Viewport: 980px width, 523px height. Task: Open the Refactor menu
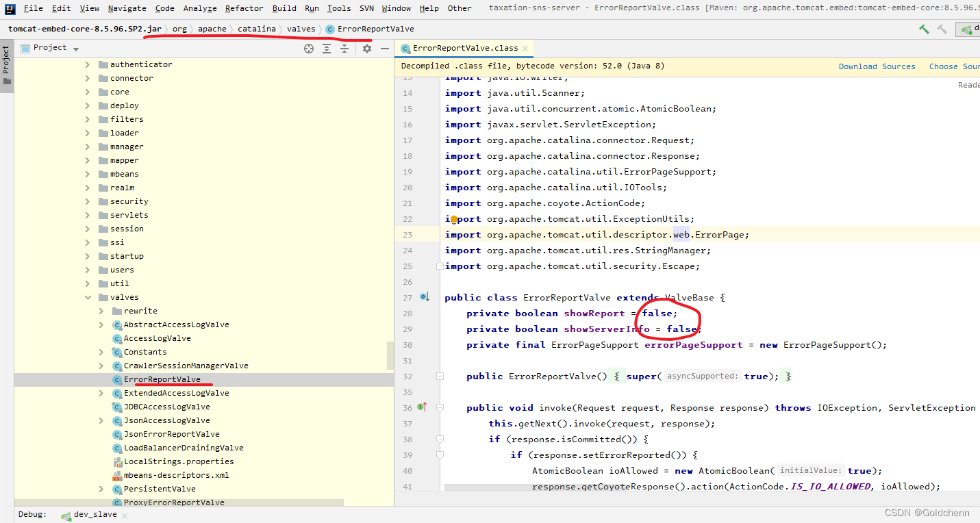(244, 8)
